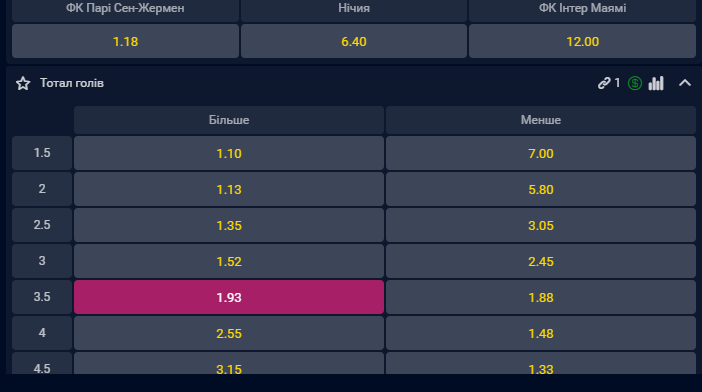Viewport: 702px width, 392px height.
Task: Open the bar chart statistics icon
Action: pos(656,83)
